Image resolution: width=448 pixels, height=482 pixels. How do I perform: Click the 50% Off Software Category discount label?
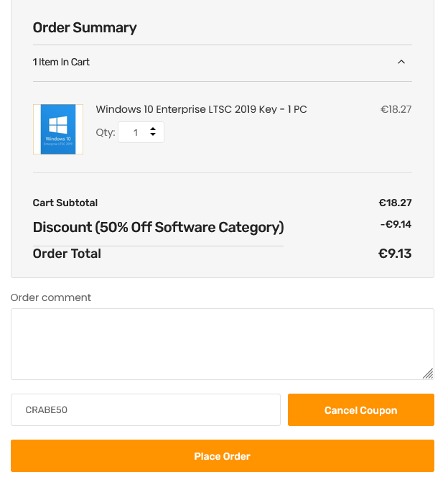click(x=158, y=228)
